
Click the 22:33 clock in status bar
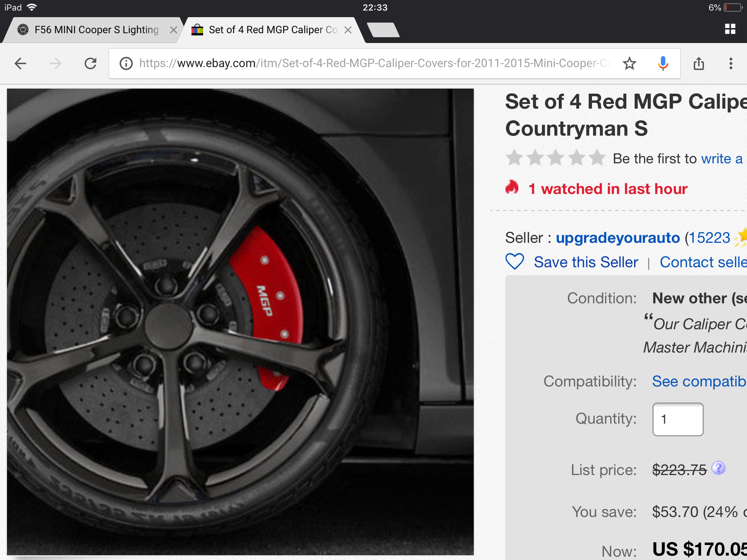(x=375, y=7)
